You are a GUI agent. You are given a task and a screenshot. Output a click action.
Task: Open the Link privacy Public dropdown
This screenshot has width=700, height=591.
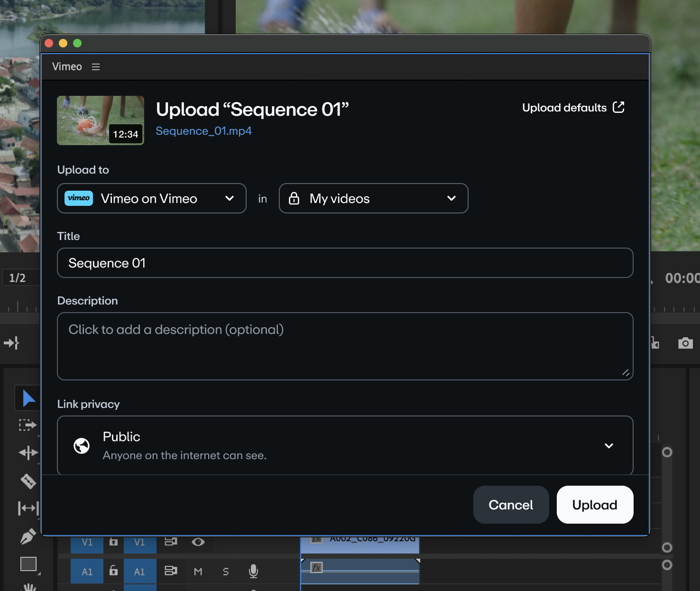click(x=345, y=445)
